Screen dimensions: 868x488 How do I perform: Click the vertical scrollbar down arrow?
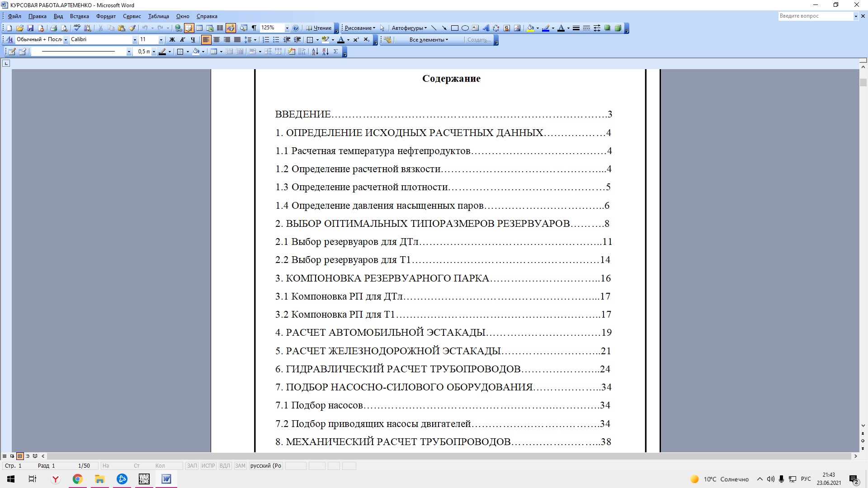point(863,426)
